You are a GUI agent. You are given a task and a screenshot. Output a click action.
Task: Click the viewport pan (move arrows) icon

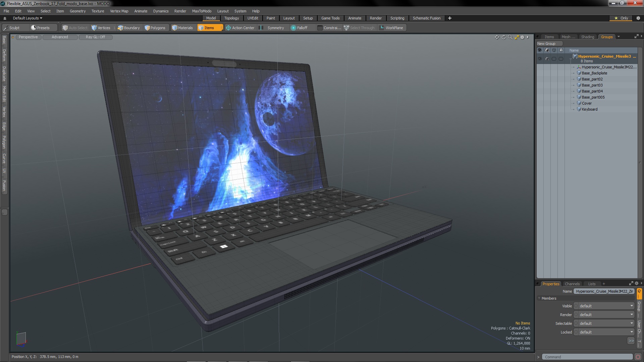click(x=497, y=37)
